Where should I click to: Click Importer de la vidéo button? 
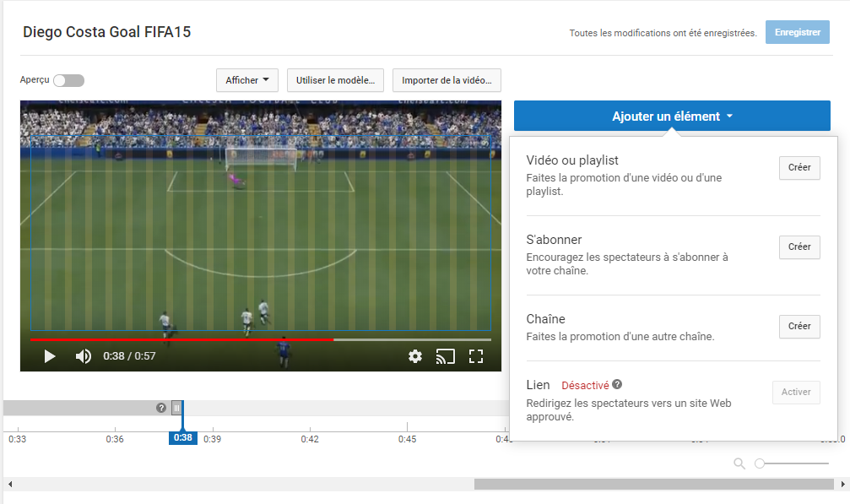click(447, 80)
